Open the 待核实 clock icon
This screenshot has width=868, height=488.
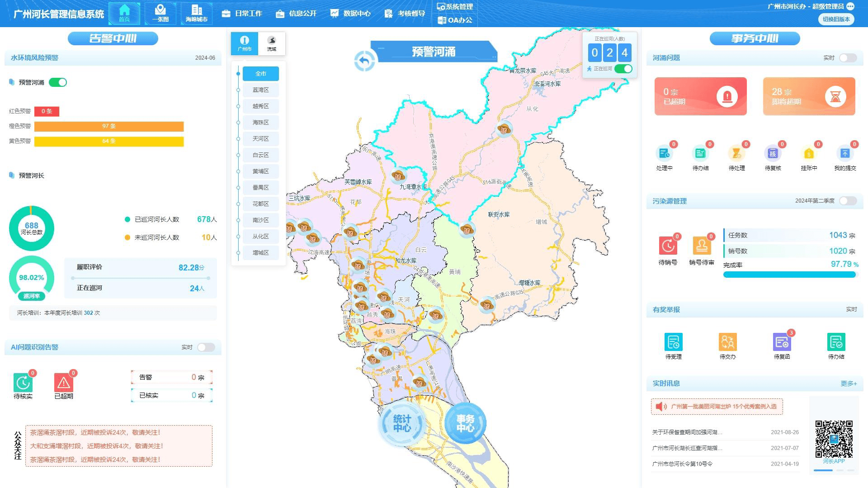click(23, 383)
